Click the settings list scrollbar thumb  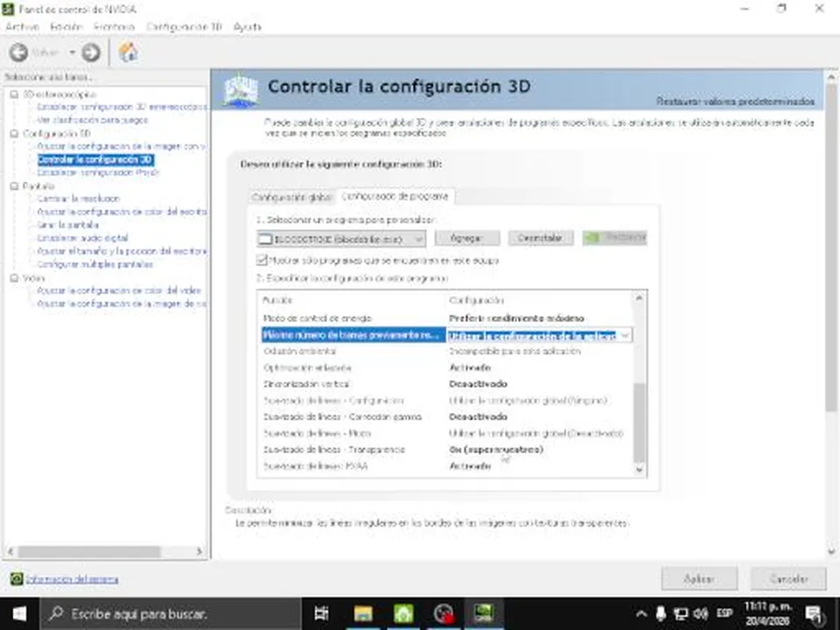pos(639,422)
